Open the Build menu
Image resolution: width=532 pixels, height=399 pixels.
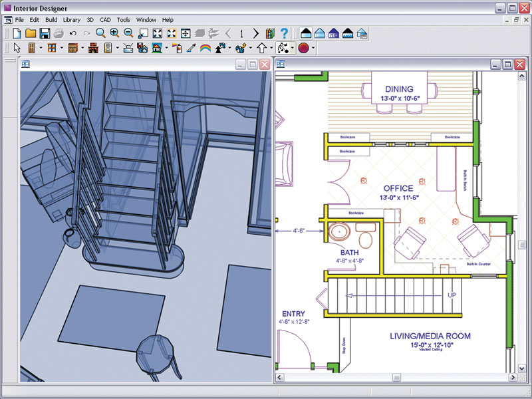click(x=51, y=20)
